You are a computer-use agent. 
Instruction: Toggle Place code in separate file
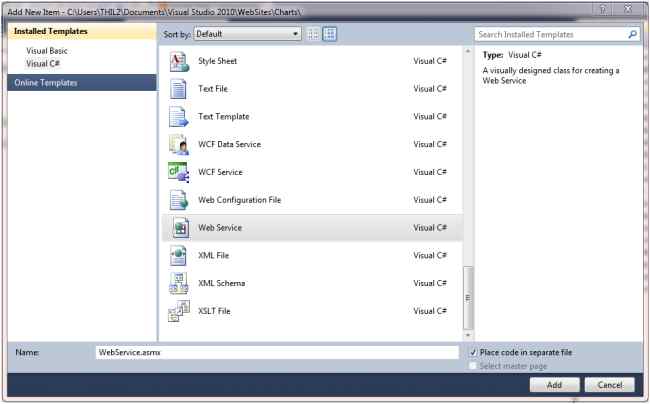(x=473, y=353)
